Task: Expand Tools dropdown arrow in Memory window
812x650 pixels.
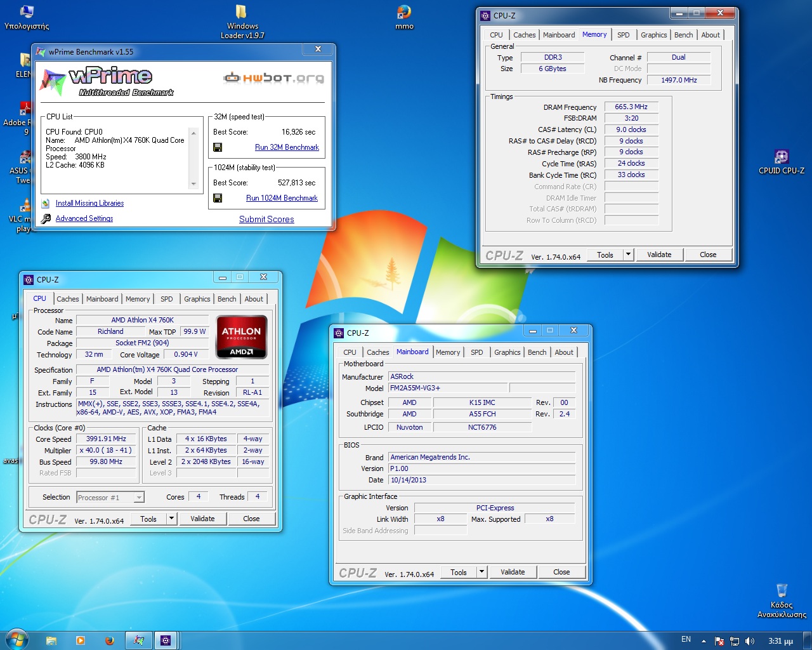Action: [628, 255]
